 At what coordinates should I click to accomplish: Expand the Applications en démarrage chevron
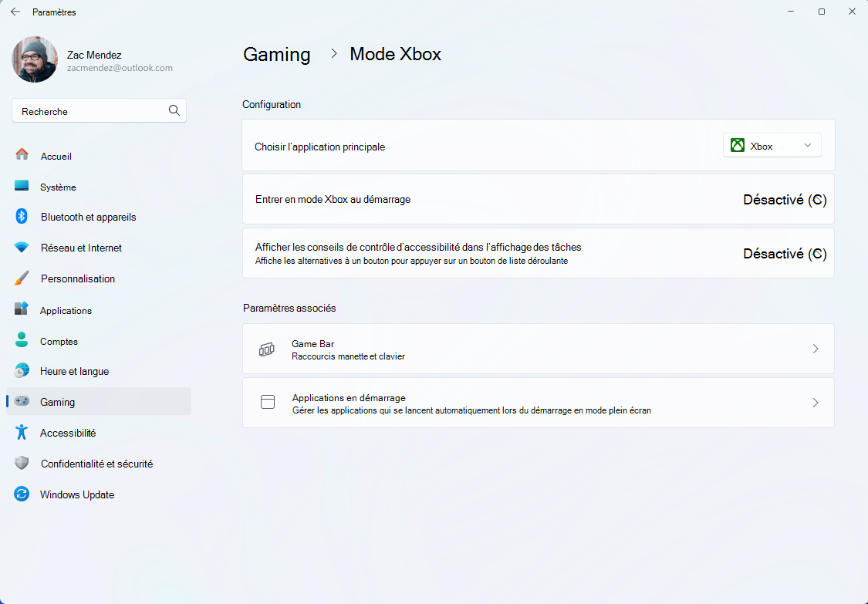click(x=816, y=403)
